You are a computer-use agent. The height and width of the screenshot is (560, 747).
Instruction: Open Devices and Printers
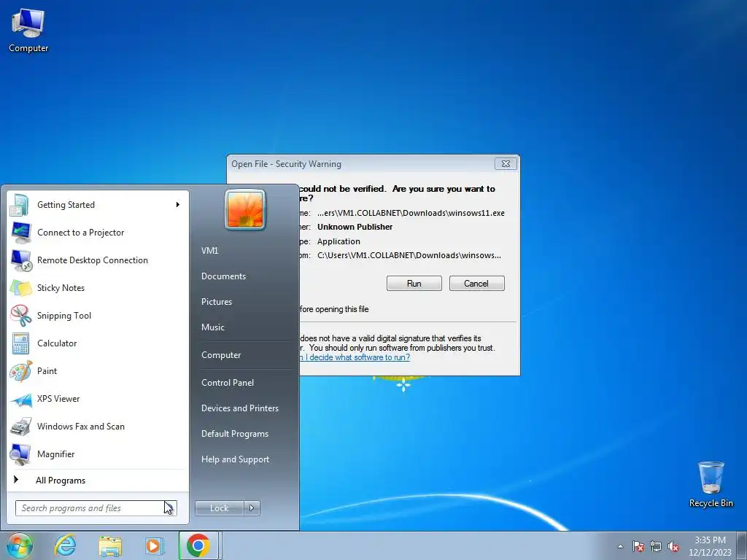(239, 408)
